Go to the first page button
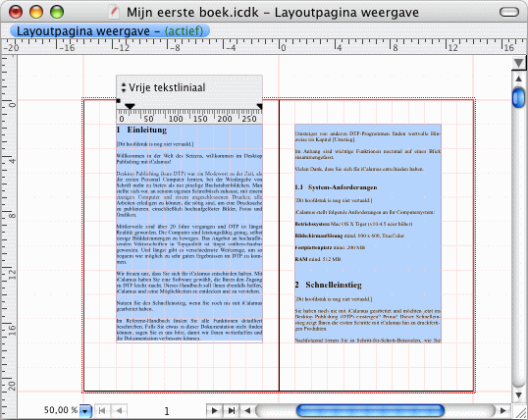 102,410
